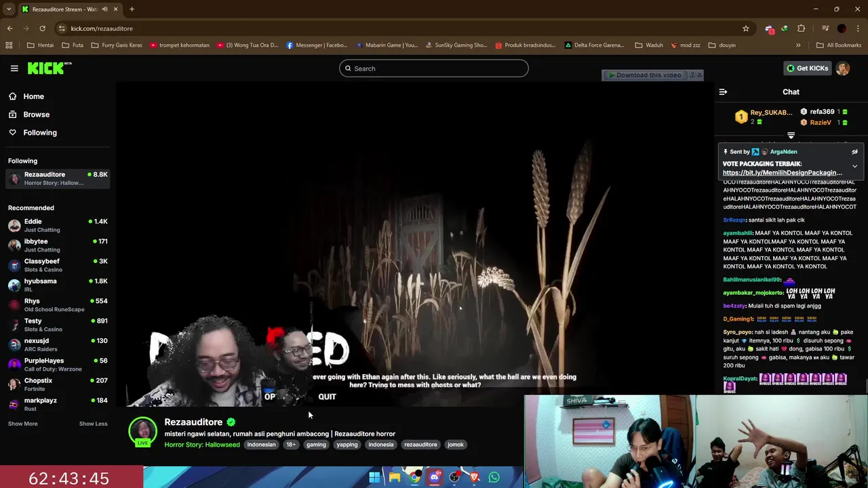Open ibbytee recommended channel
868x488 pixels.
58,245
